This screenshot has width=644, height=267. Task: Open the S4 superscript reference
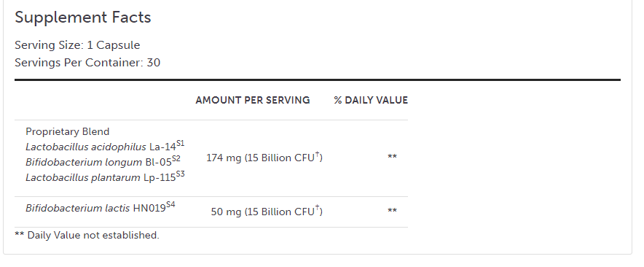pyautogui.click(x=170, y=205)
